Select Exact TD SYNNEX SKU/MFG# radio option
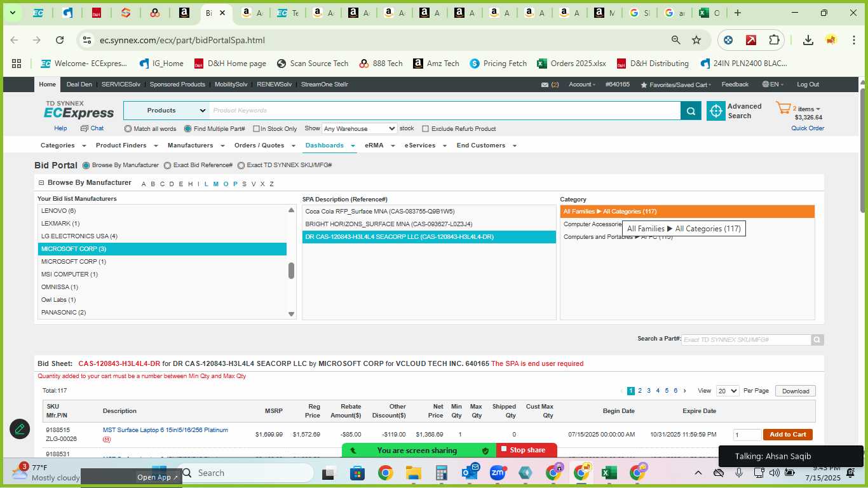Image resolution: width=868 pixels, height=488 pixels. [x=241, y=165]
